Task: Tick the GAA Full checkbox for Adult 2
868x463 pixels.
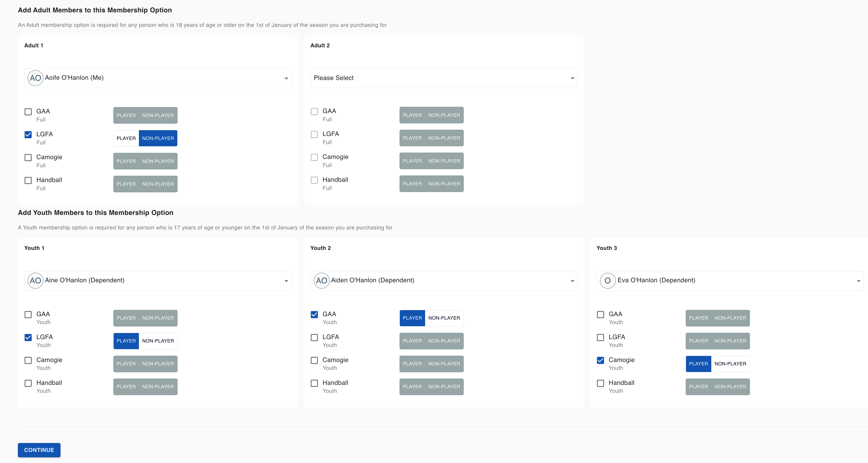Action: tap(314, 112)
